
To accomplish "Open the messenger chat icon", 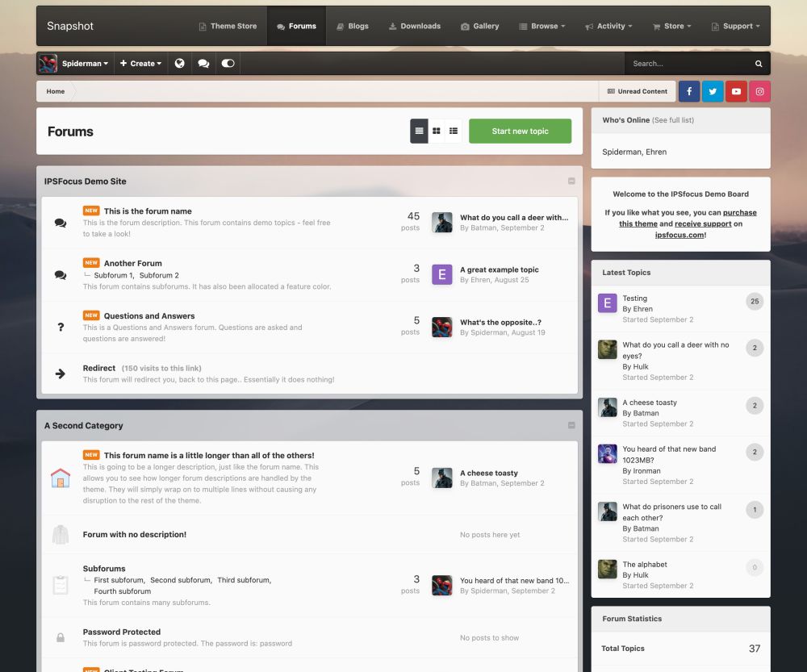I will point(203,63).
